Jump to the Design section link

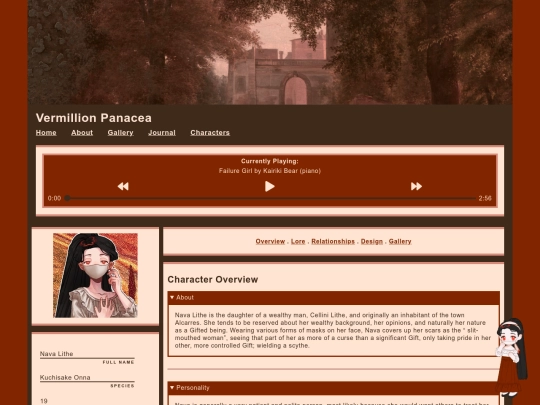pyautogui.click(x=372, y=241)
